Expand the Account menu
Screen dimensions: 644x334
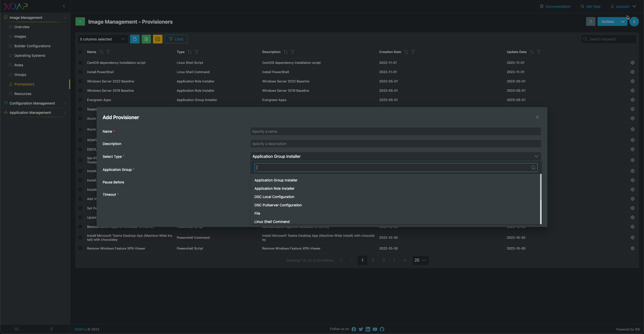tap(623, 7)
